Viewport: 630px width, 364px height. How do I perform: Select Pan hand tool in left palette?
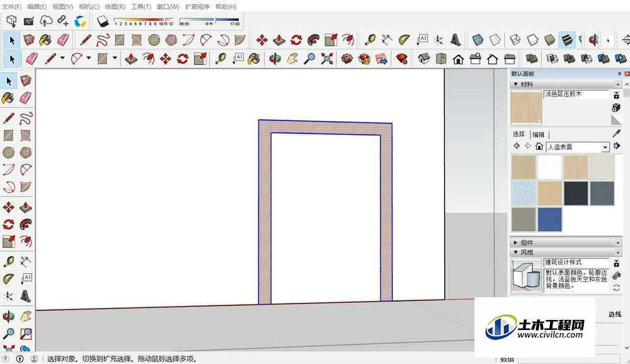[x=26, y=316]
